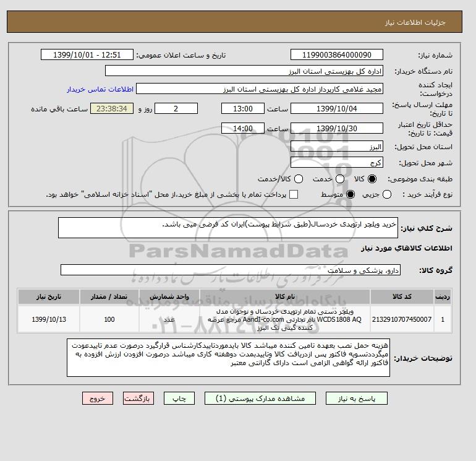Select the متوسط purchase type radio
The image size is (476, 461).
tap(351, 194)
